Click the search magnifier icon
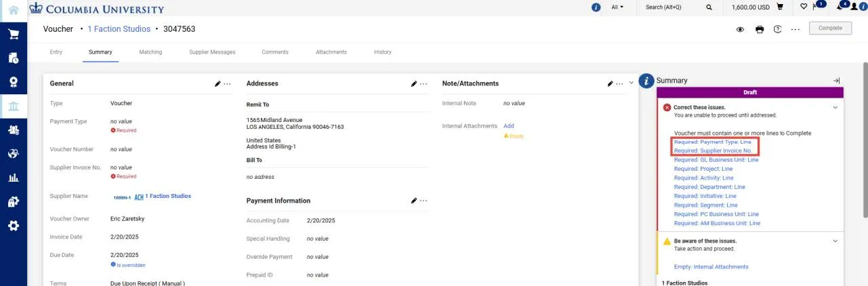 pyautogui.click(x=709, y=7)
